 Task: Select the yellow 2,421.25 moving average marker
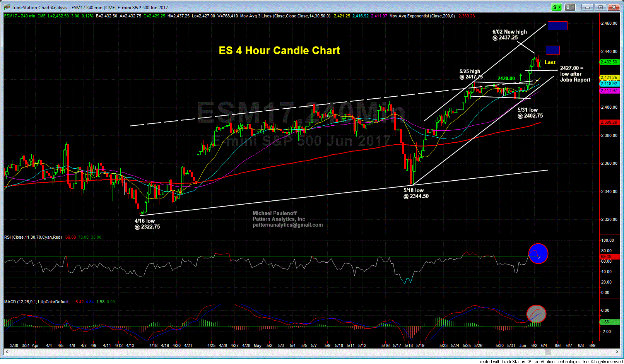point(609,77)
